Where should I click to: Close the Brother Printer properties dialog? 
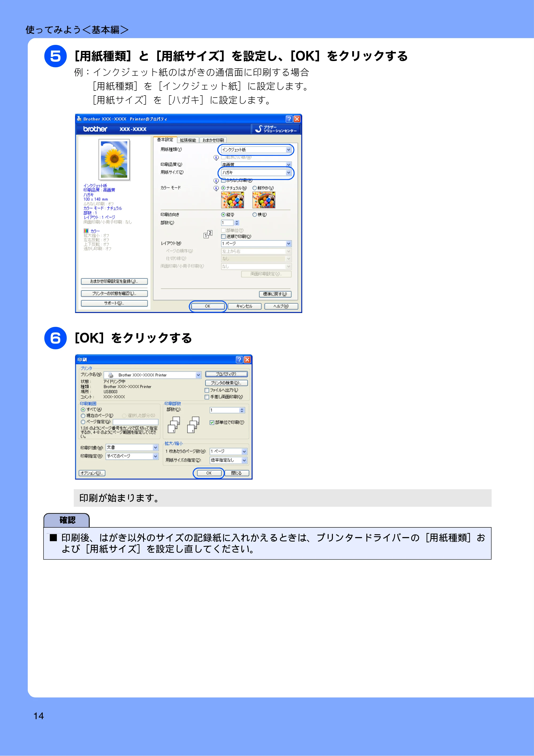tap(297, 119)
